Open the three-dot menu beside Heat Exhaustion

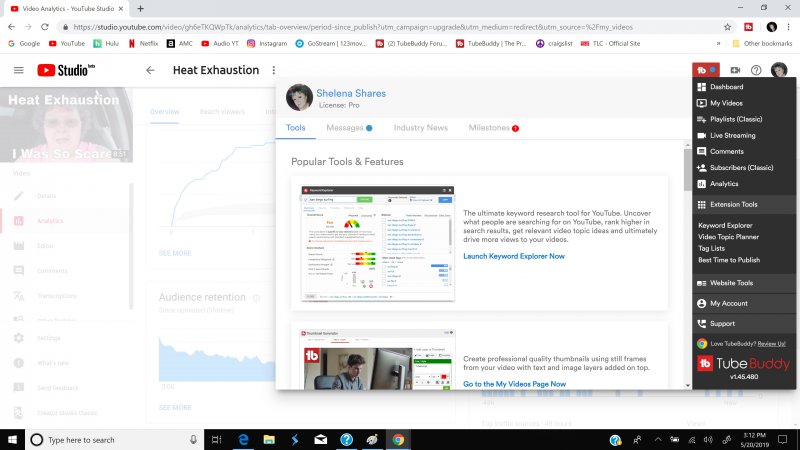coord(273,70)
